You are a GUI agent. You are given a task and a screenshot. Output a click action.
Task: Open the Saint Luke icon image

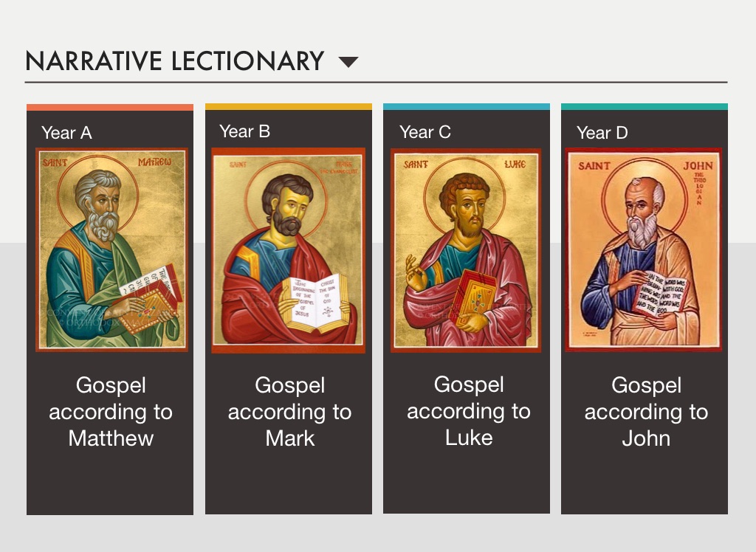[466, 250]
